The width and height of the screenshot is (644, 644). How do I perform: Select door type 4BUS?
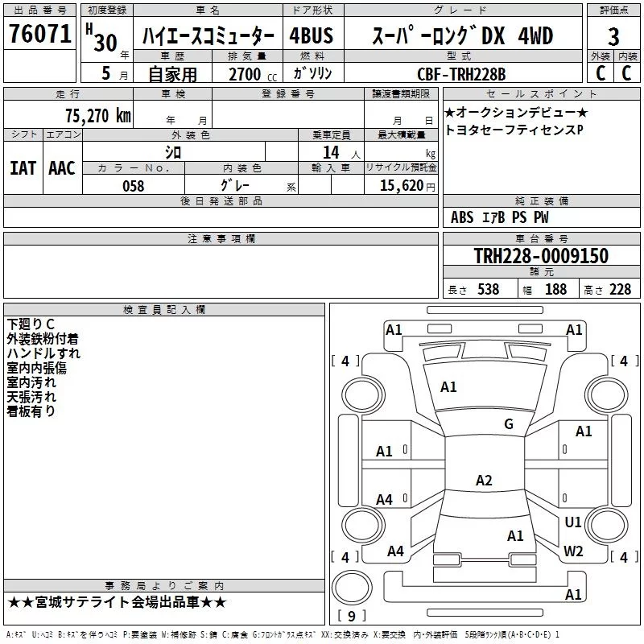click(312, 35)
